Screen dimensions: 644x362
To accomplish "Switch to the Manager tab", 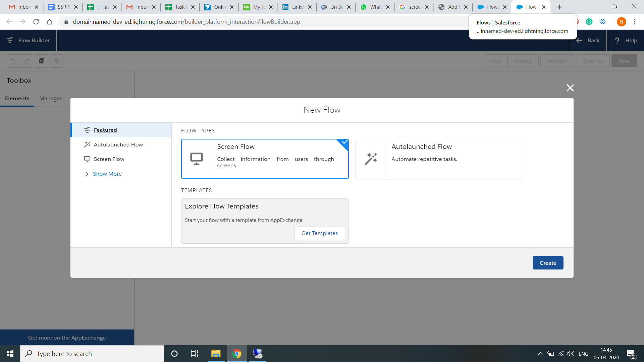I will pos(50,98).
